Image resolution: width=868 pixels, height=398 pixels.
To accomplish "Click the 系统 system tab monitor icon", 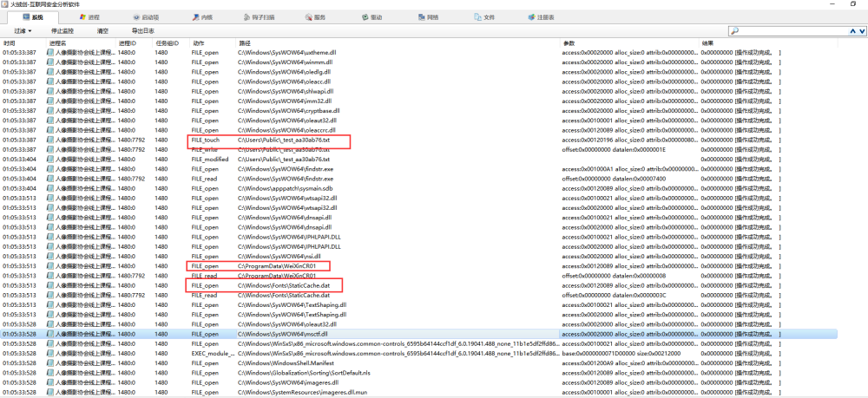I will pos(26,17).
